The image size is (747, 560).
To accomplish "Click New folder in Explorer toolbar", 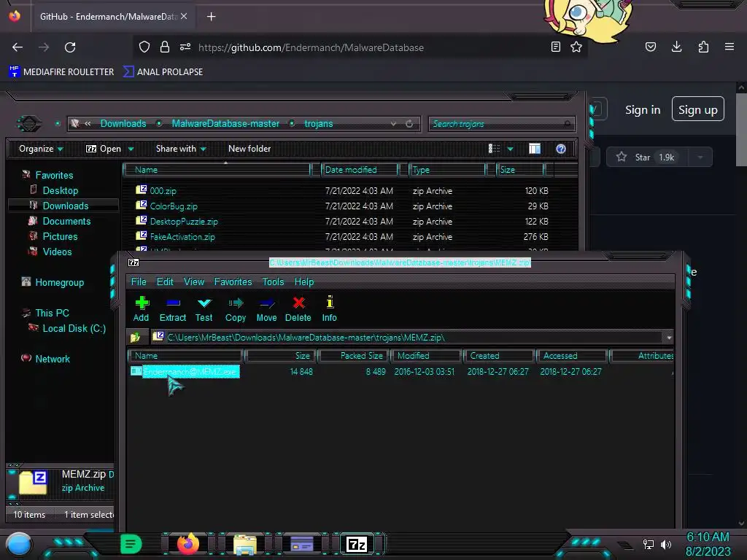I will (x=249, y=149).
